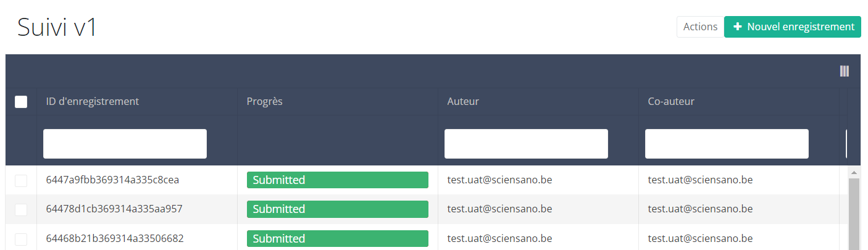Focus the Auteur filter input
Image resolution: width=868 pixels, height=250 pixels.
point(526,144)
